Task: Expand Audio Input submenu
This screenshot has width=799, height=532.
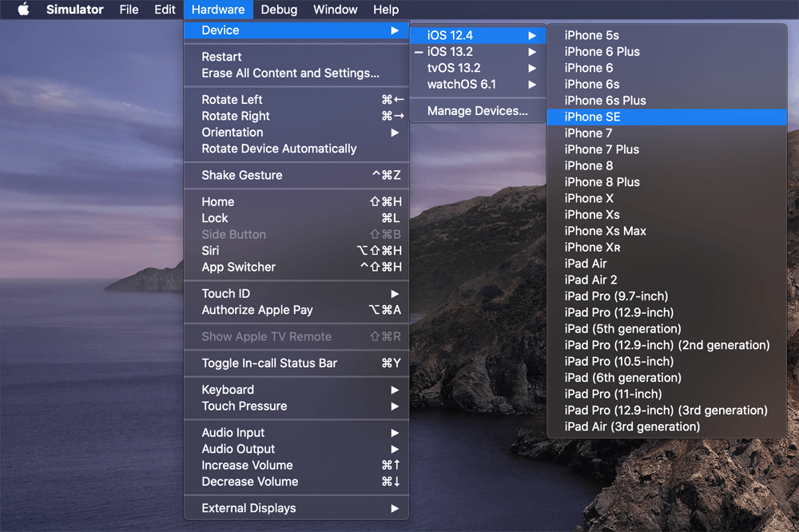Action: [296, 433]
